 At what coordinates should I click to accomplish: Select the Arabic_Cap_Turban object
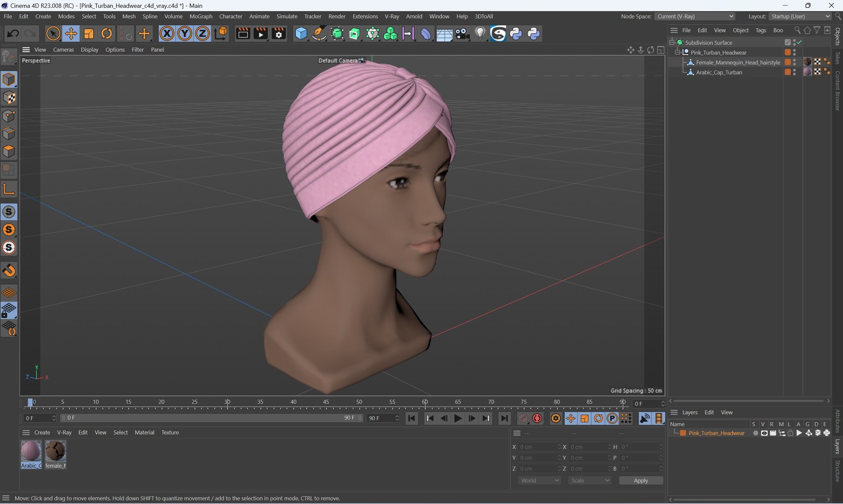click(719, 72)
